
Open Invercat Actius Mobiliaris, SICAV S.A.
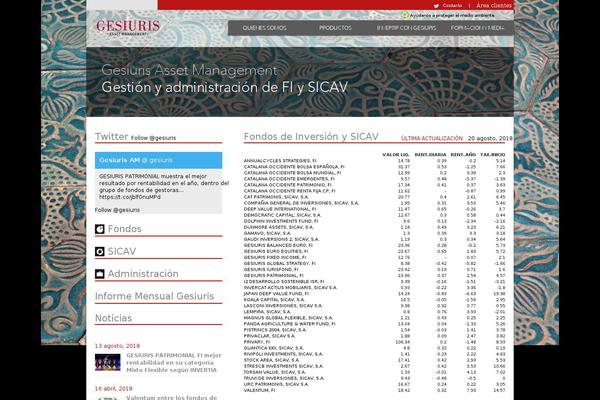(290, 288)
